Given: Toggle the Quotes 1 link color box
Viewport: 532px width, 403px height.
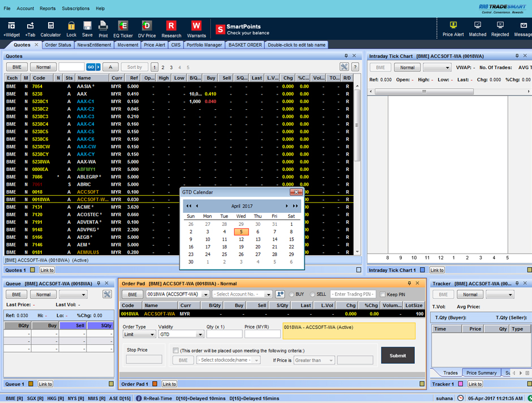Looking at the screenshot, I should pyautogui.click(x=32, y=270).
